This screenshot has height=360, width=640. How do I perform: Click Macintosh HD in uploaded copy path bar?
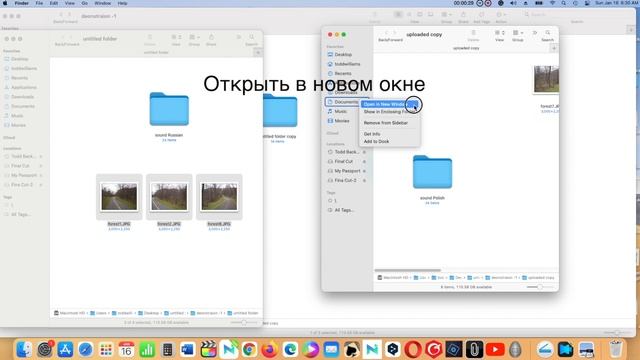coord(393,278)
